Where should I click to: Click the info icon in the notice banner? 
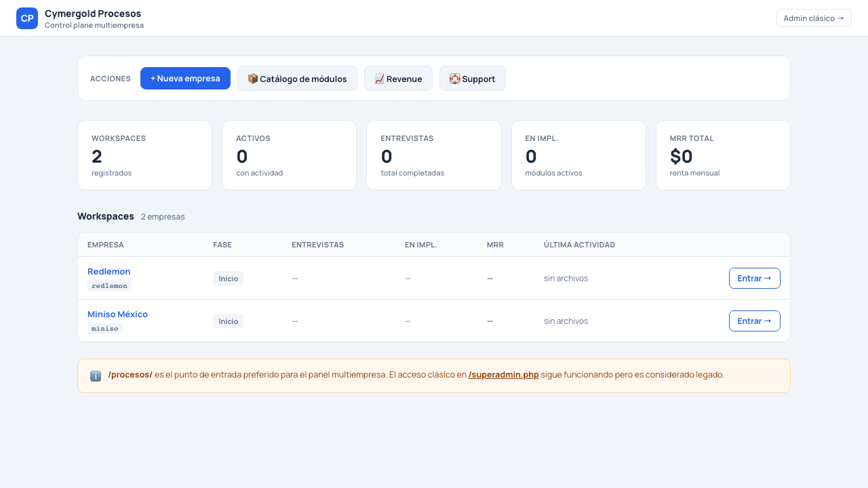click(96, 375)
